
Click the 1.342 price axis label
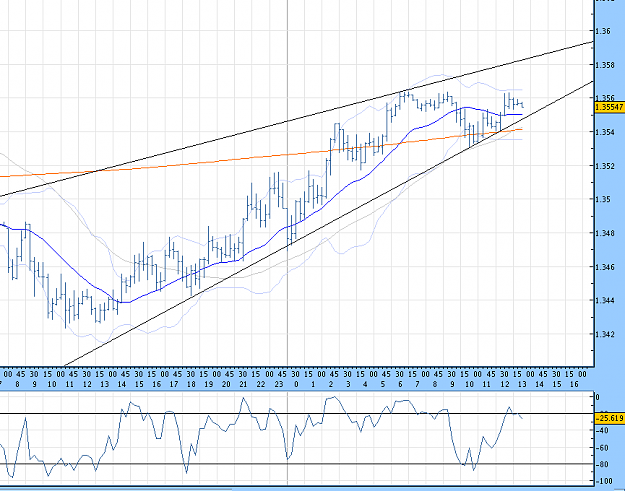click(x=605, y=334)
